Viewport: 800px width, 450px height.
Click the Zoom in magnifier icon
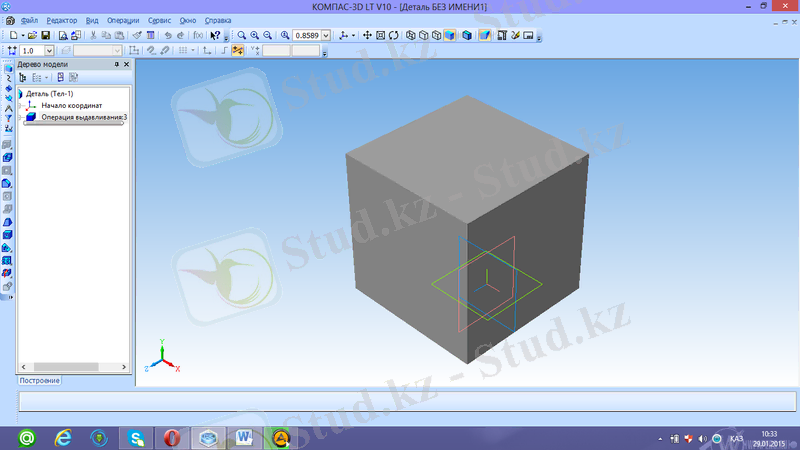(255, 35)
